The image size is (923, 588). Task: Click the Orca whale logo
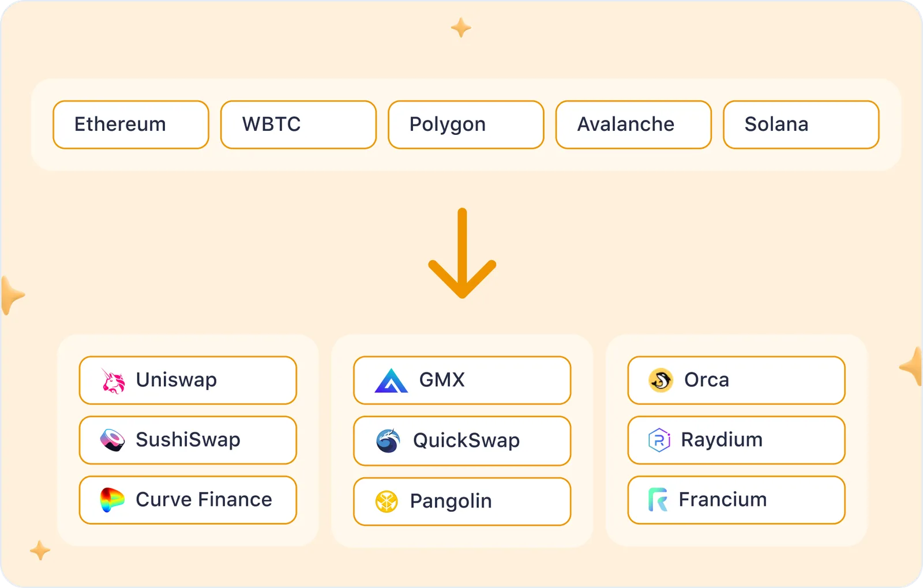pos(661,380)
